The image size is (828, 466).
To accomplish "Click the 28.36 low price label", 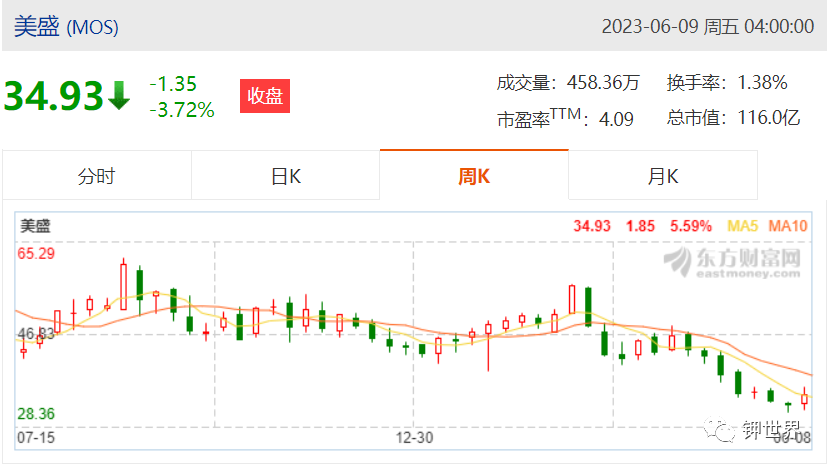I will click(x=36, y=414).
